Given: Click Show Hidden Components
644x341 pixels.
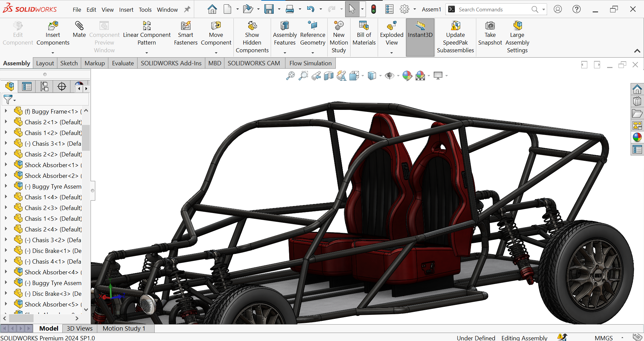Looking at the screenshot, I should 252,37.
